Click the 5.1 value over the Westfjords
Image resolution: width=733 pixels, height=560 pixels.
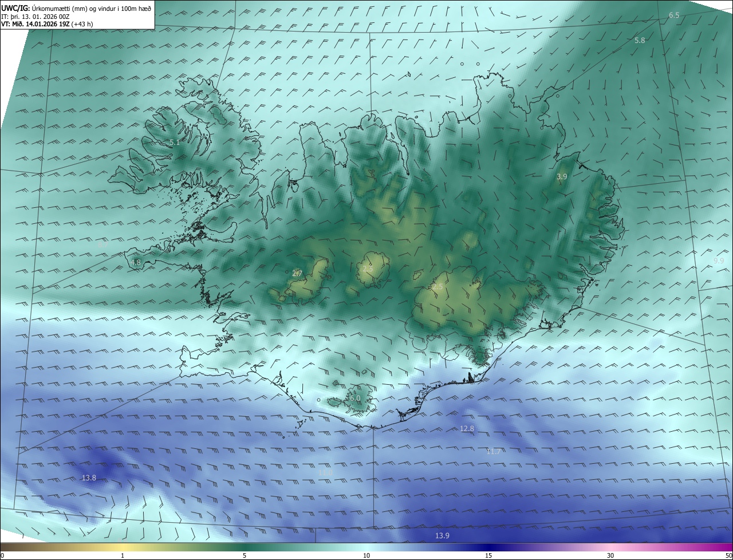pyautogui.click(x=175, y=143)
